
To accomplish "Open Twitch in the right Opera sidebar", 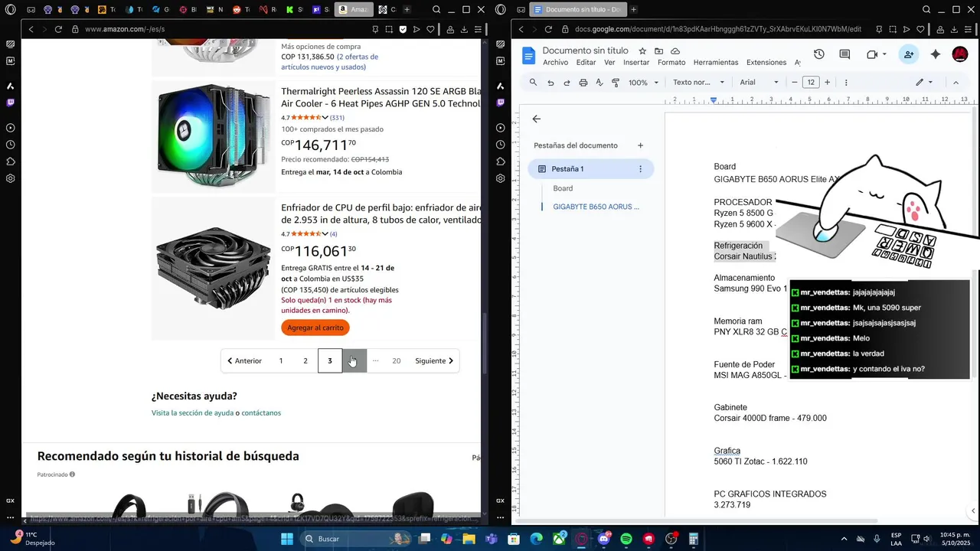I will 500,102.
